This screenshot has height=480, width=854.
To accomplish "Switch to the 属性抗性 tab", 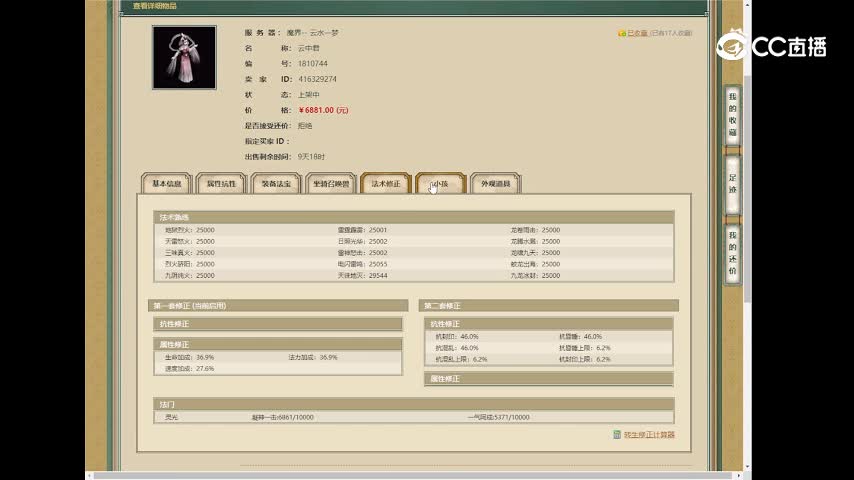I will click(x=221, y=184).
